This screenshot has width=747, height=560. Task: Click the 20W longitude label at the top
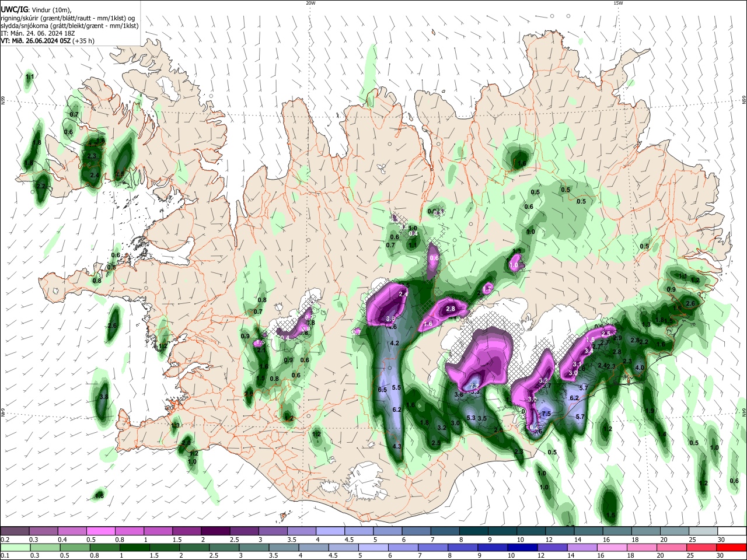pos(310,3)
